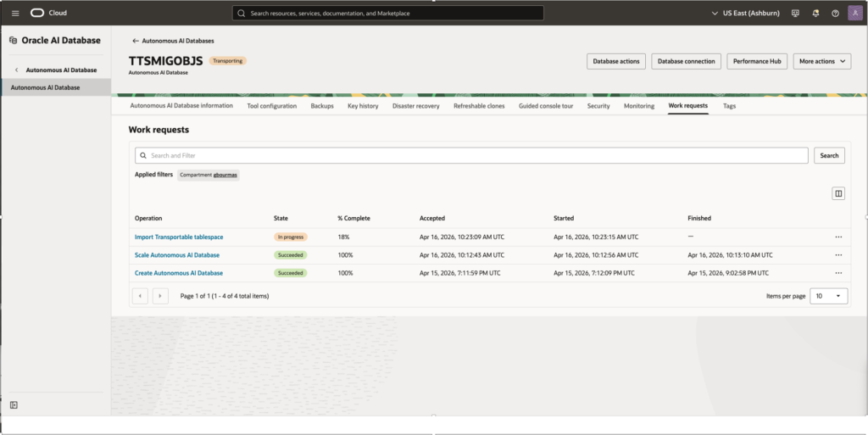Open the Items per page dropdown

[829, 296]
